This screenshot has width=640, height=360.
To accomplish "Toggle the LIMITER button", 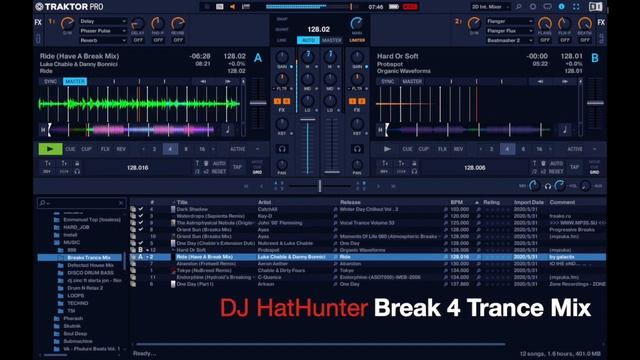I will click(357, 40).
